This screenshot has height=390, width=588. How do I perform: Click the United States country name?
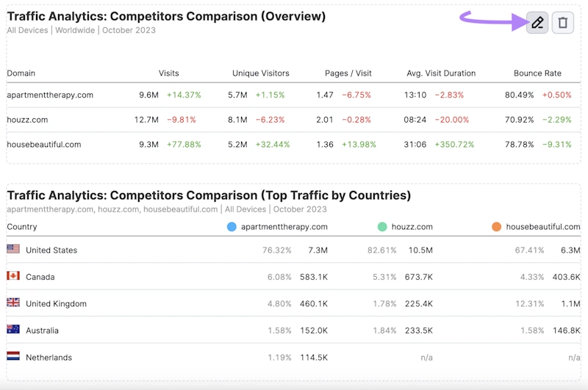[51, 250]
